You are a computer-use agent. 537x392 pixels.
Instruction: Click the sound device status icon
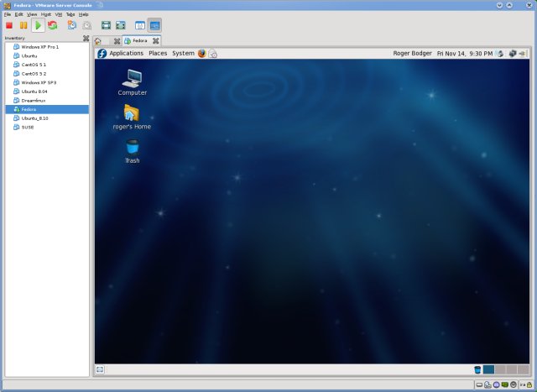coord(513,385)
